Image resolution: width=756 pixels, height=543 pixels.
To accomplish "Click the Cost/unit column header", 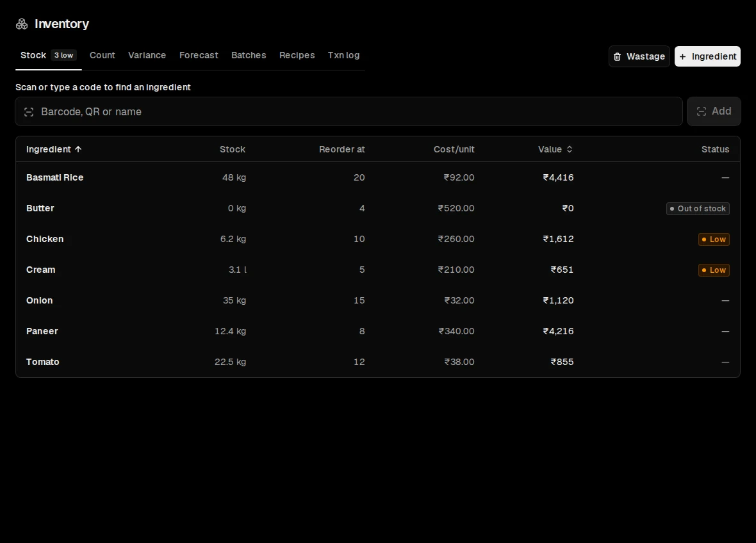I will click(454, 149).
